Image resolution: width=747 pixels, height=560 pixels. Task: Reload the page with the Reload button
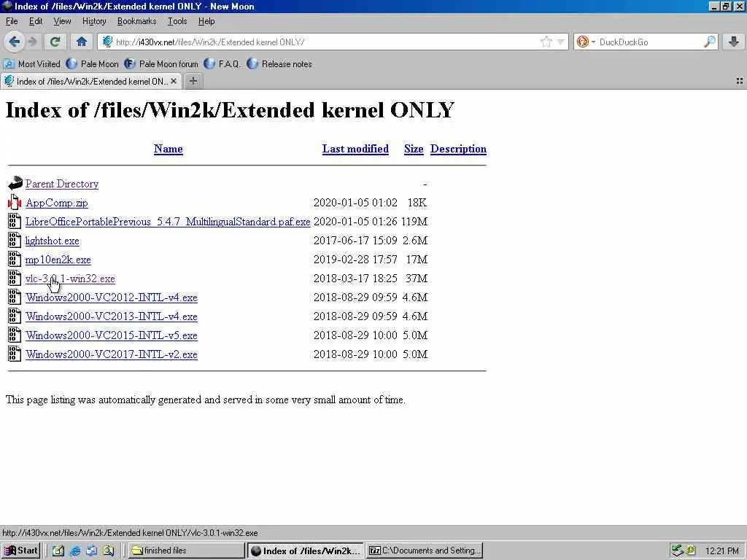(55, 42)
